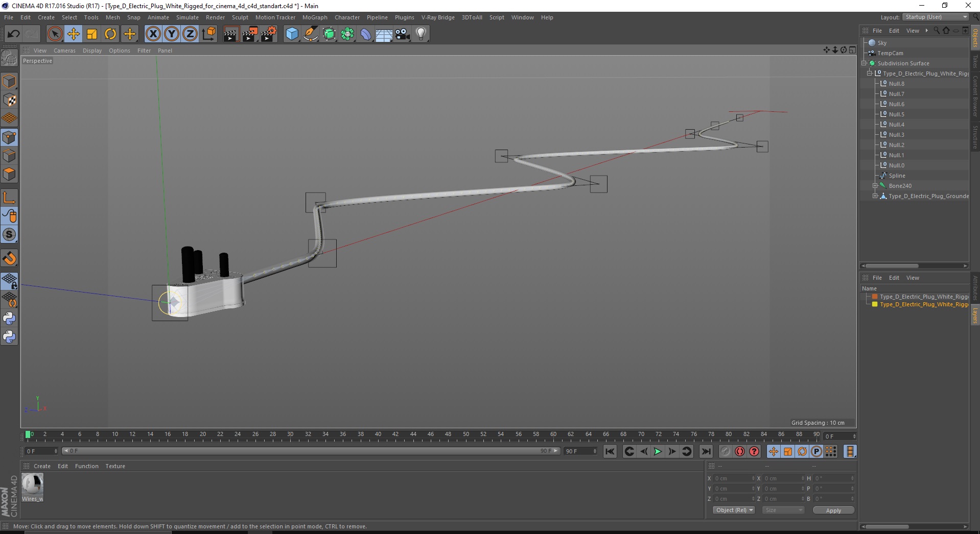Activate the Scale tool
Image resolution: width=980 pixels, height=534 pixels.
(x=92, y=34)
